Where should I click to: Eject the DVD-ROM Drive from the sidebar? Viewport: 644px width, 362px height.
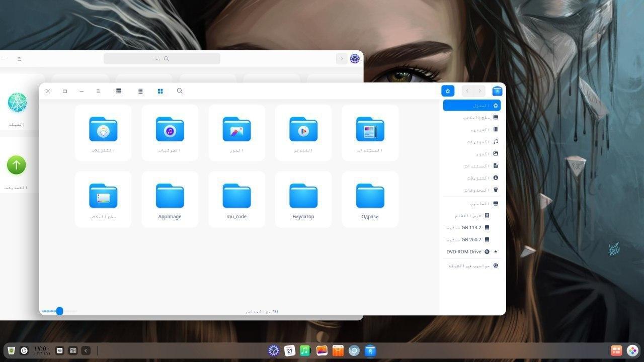[495, 251]
